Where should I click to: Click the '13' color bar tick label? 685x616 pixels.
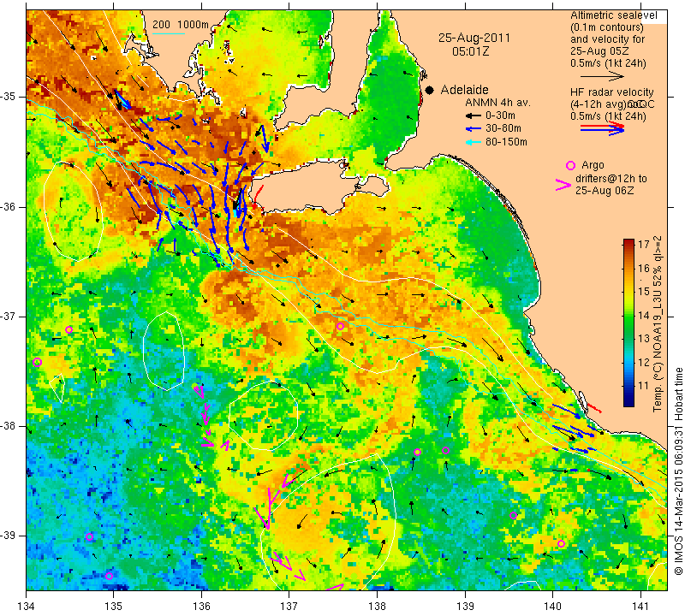644,339
